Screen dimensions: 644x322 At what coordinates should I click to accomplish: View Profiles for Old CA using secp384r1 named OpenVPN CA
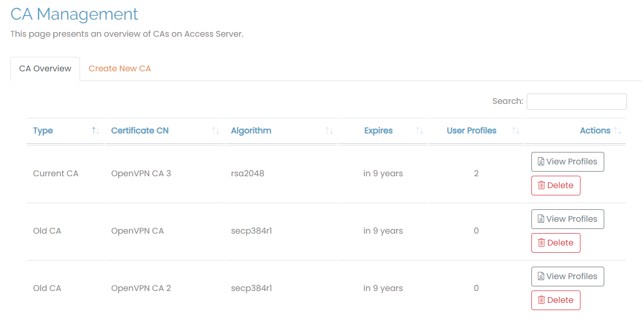(567, 219)
